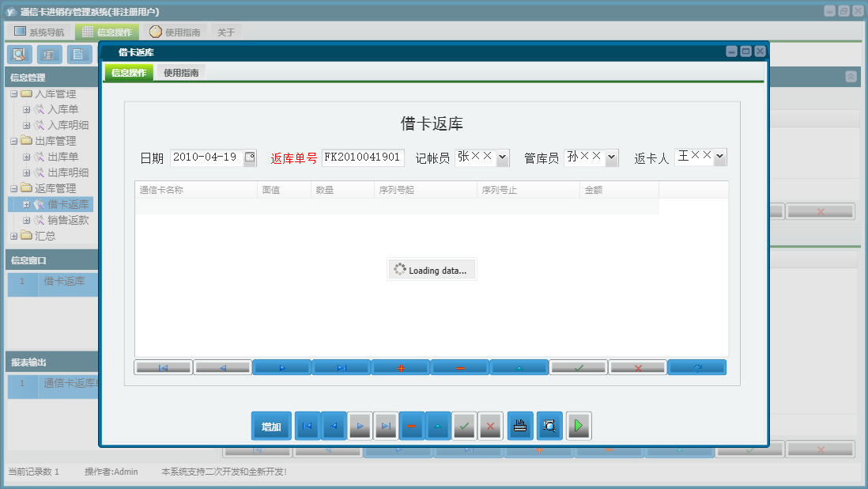Click magnifier search icon in main window toolbar

(20, 55)
